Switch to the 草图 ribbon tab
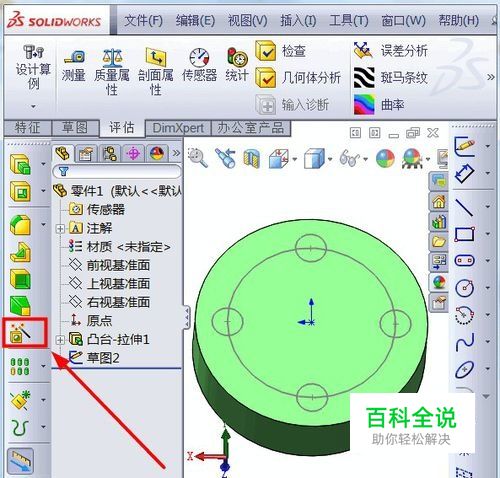The width and height of the screenshot is (500, 478). pos(75,128)
